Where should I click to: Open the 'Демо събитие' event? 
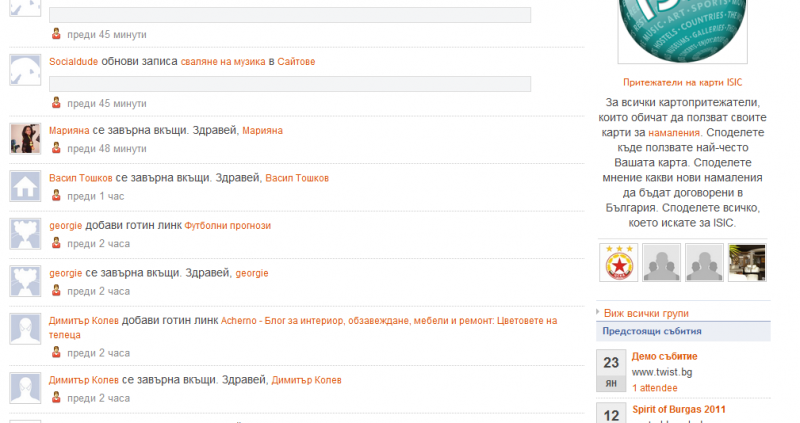(665, 357)
